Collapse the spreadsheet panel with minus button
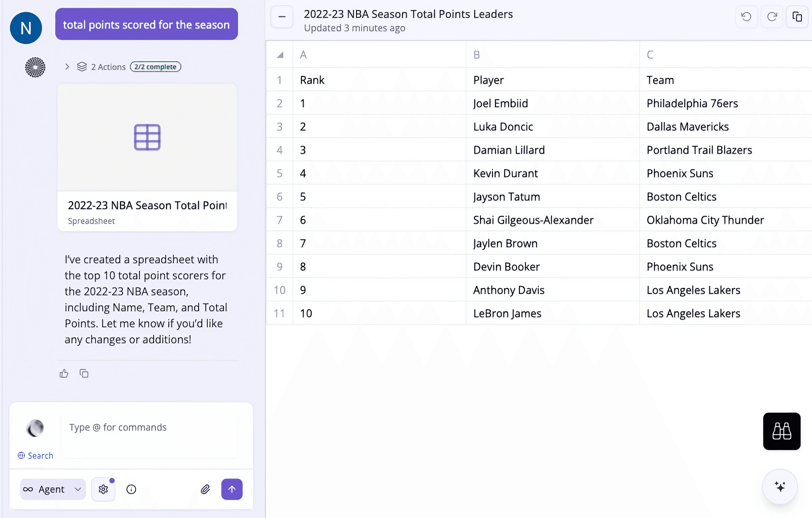The height and width of the screenshot is (518, 812). coord(282,17)
